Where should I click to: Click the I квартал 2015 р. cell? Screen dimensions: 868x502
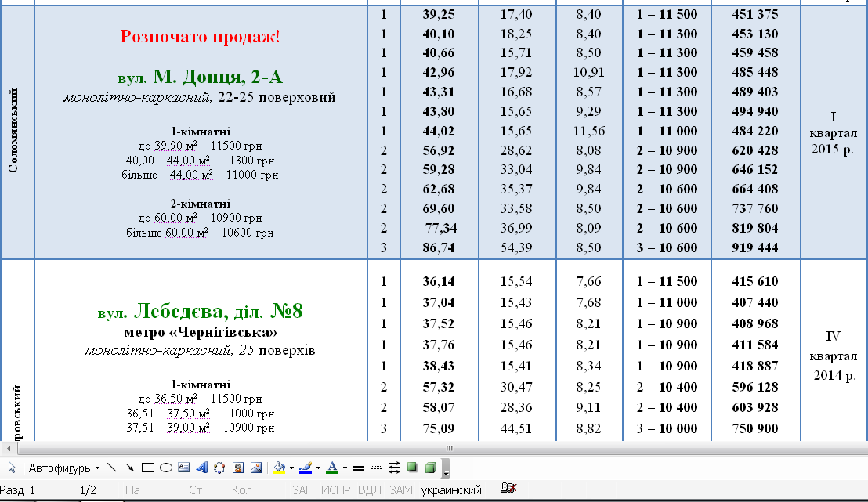(x=833, y=133)
